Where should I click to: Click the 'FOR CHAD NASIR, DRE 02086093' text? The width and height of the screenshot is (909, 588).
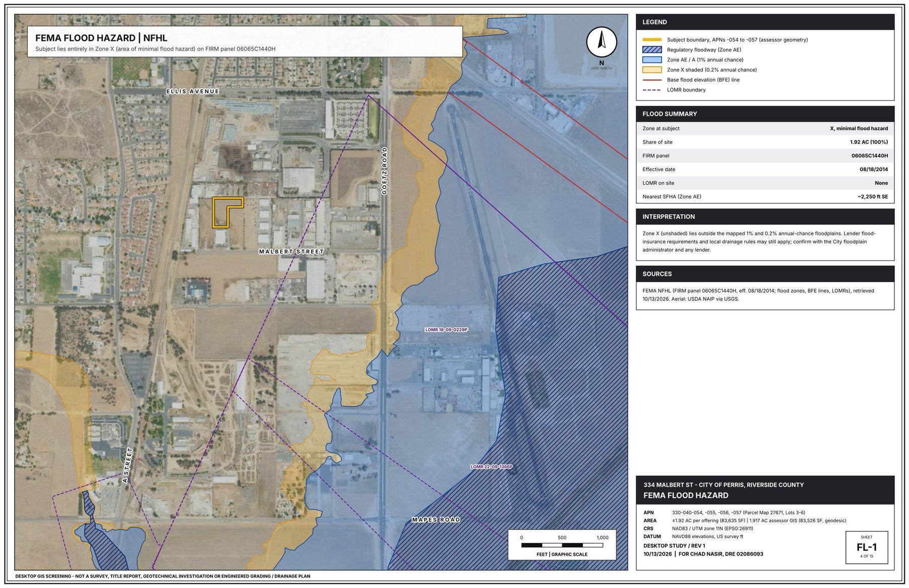click(721, 554)
